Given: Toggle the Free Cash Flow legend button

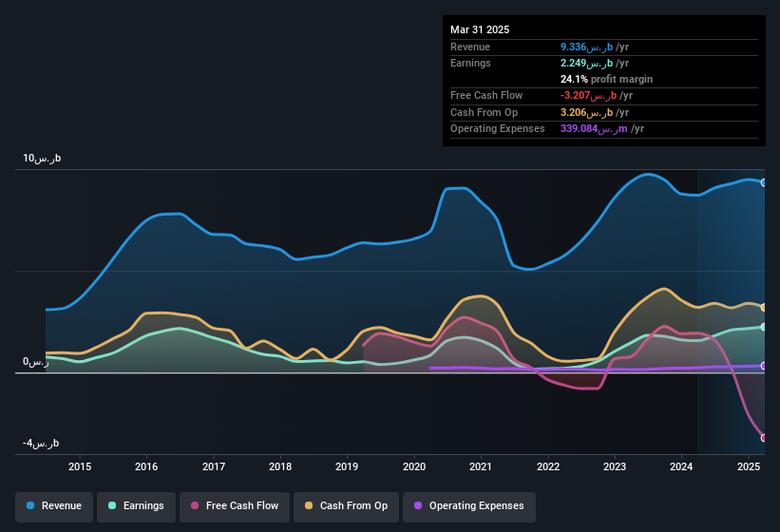Looking at the screenshot, I should 235,506.
